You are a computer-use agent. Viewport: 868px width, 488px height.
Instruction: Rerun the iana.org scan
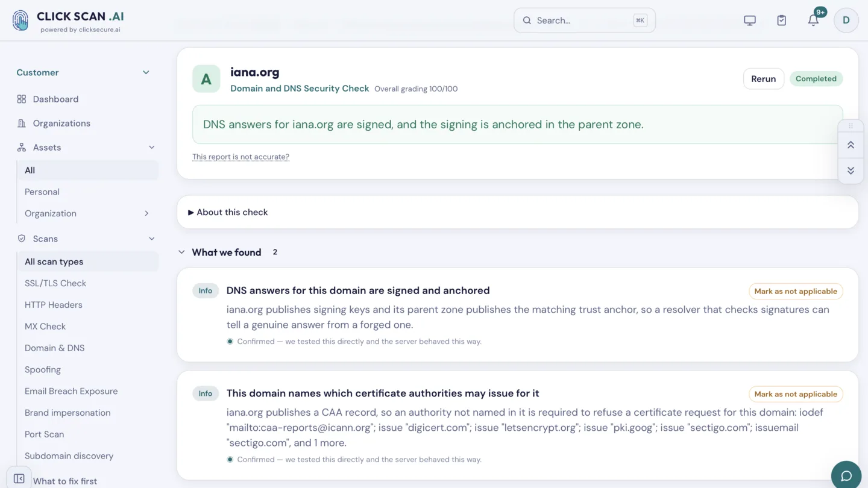pos(764,79)
